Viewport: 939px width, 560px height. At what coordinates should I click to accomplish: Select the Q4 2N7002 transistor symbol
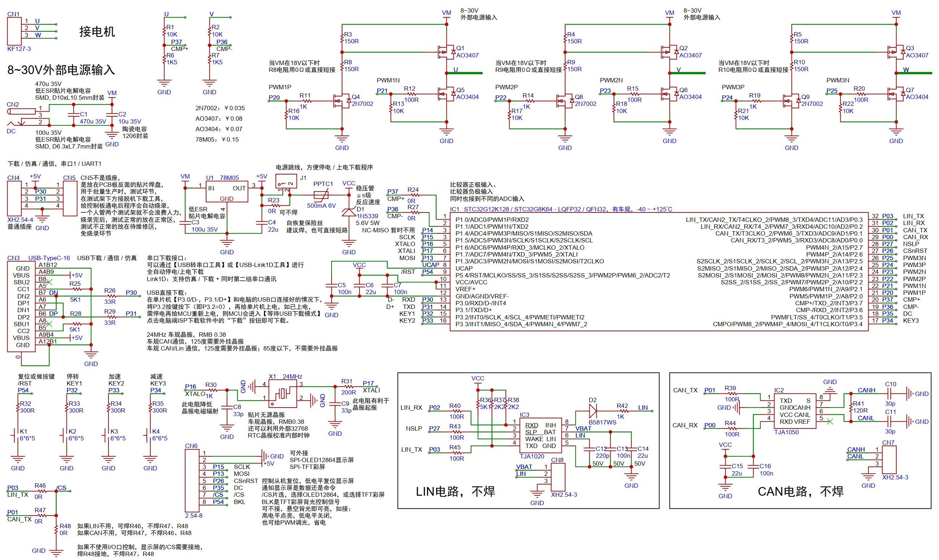[x=342, y=101]
